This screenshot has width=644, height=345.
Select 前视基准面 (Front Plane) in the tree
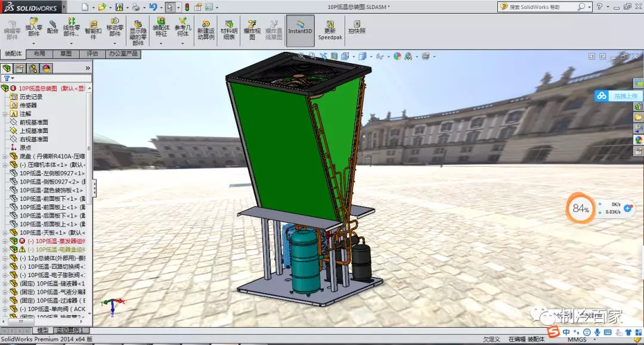(x=33, y=122)
